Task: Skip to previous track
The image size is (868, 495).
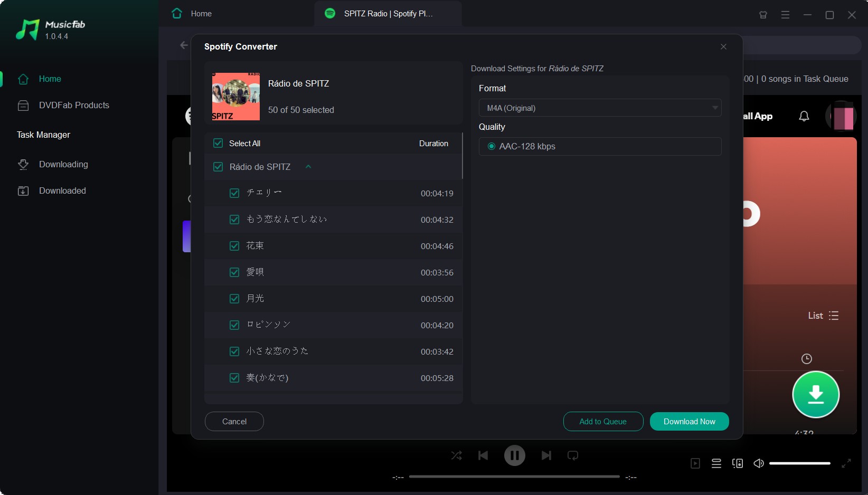Action: click(x=483, y=455)
